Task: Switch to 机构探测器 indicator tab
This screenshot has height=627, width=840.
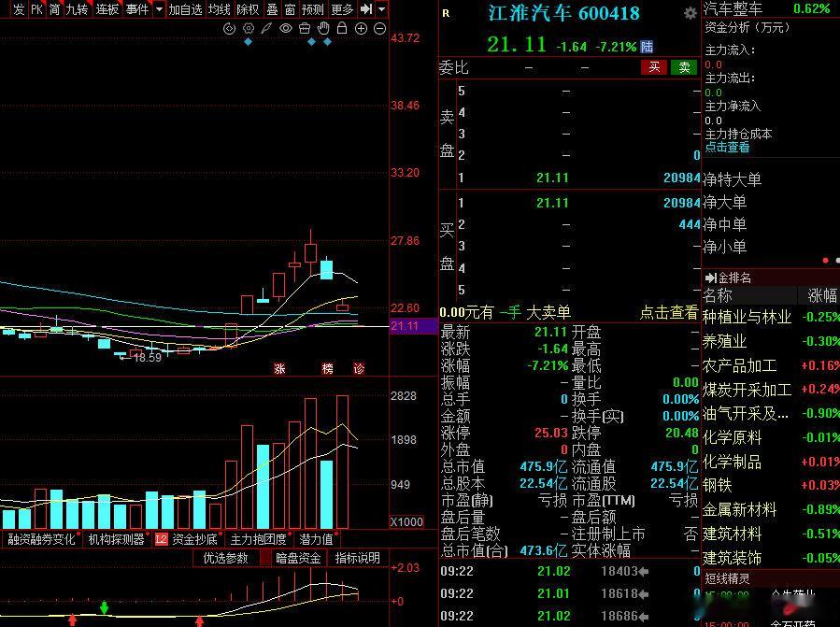Action: coord(116,540)
